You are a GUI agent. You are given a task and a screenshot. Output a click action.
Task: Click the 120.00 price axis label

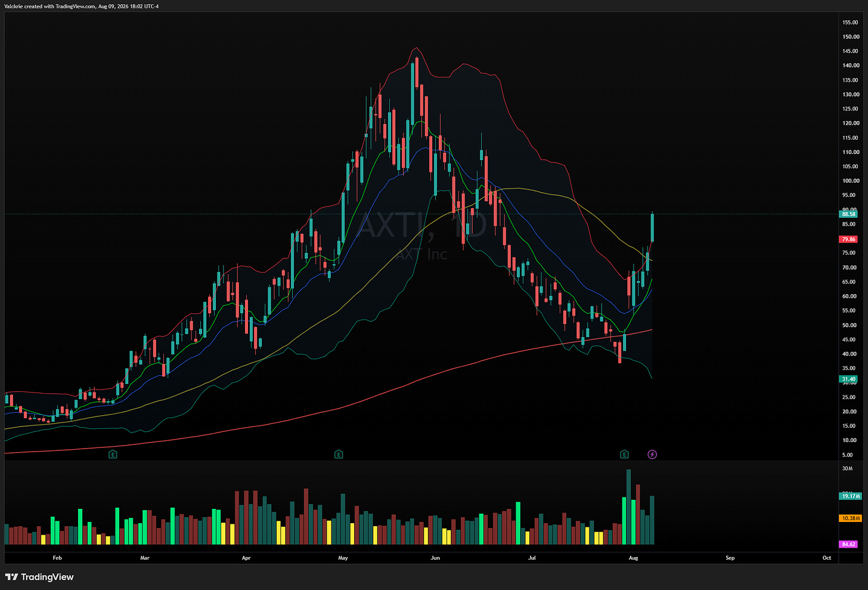(x=851, y=123)
